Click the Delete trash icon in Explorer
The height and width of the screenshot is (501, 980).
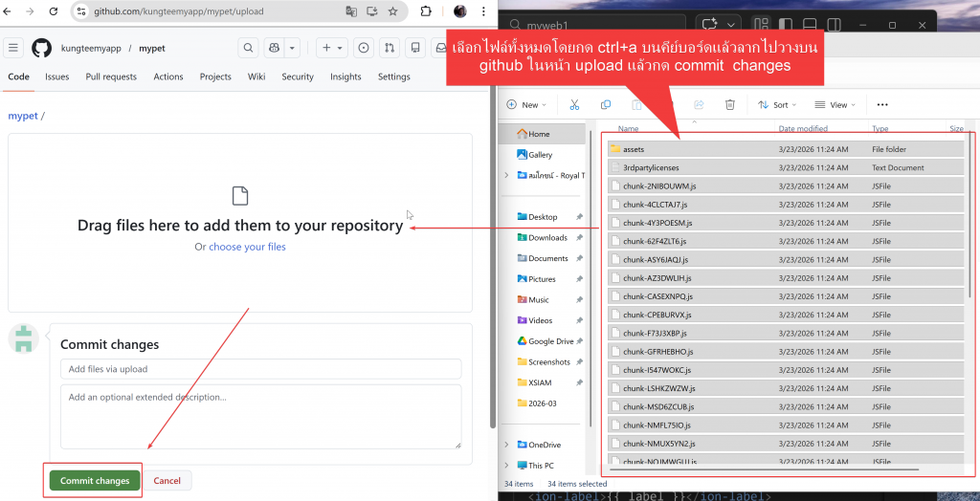click(729, 105)
